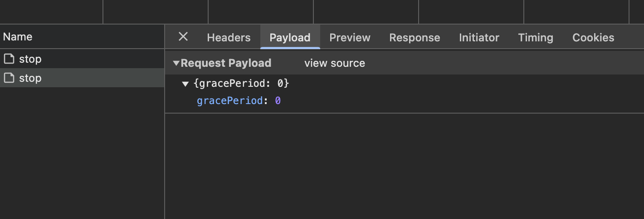Collapse the Request Payload section
644x219 pixels.
[x=176, y=63]
